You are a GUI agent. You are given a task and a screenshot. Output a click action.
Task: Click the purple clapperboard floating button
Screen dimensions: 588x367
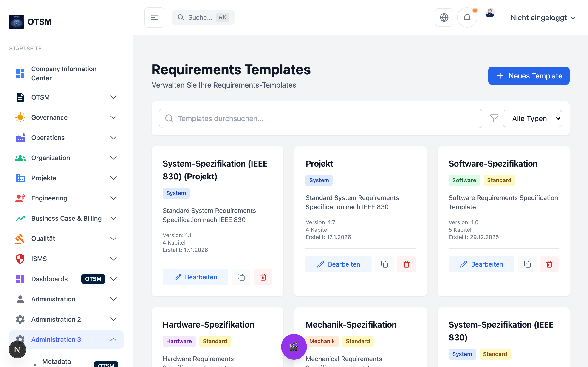[294, 347]
